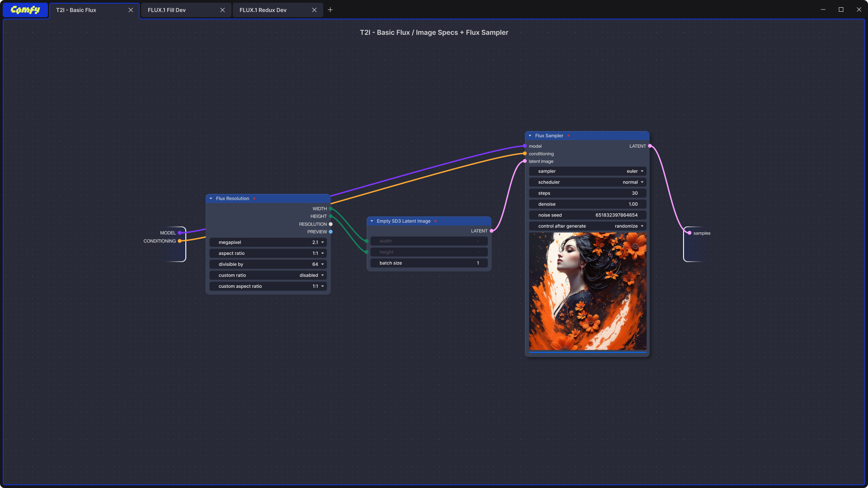Collapse the Flux Sampler node
868x488 pixels.
530,136
